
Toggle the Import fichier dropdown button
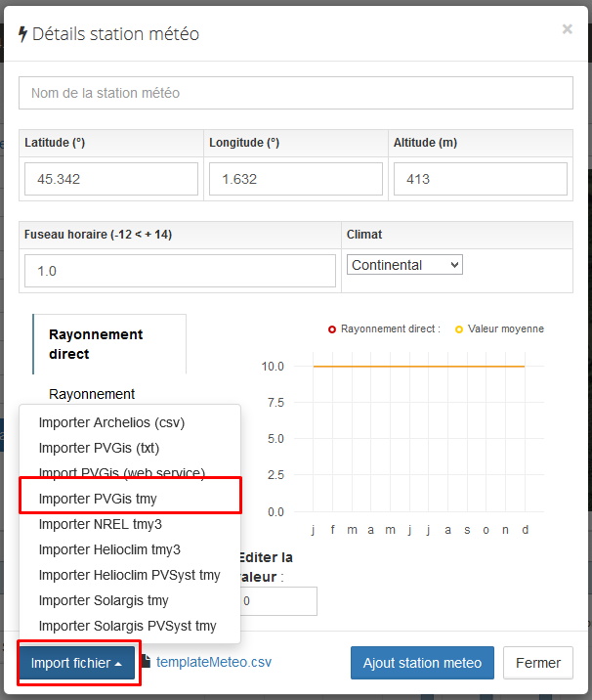point(77,663)
